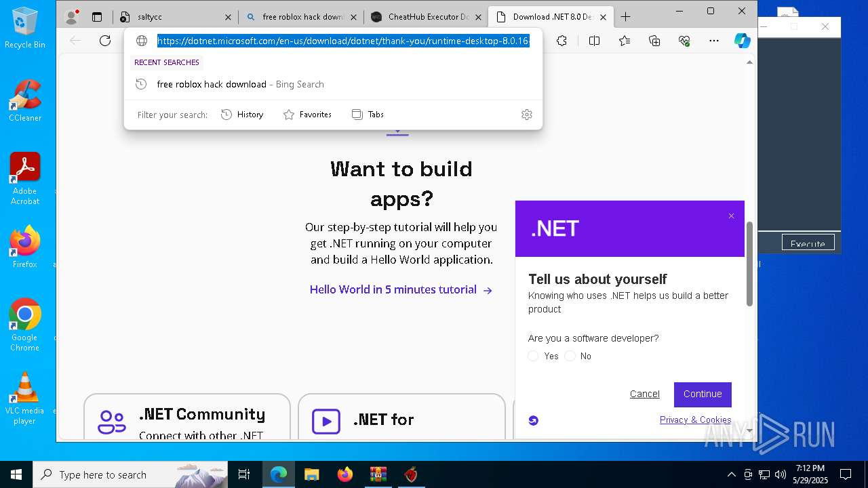Toggle the split screen icon
Screen dimensions: 868x488
pos(595,41)
